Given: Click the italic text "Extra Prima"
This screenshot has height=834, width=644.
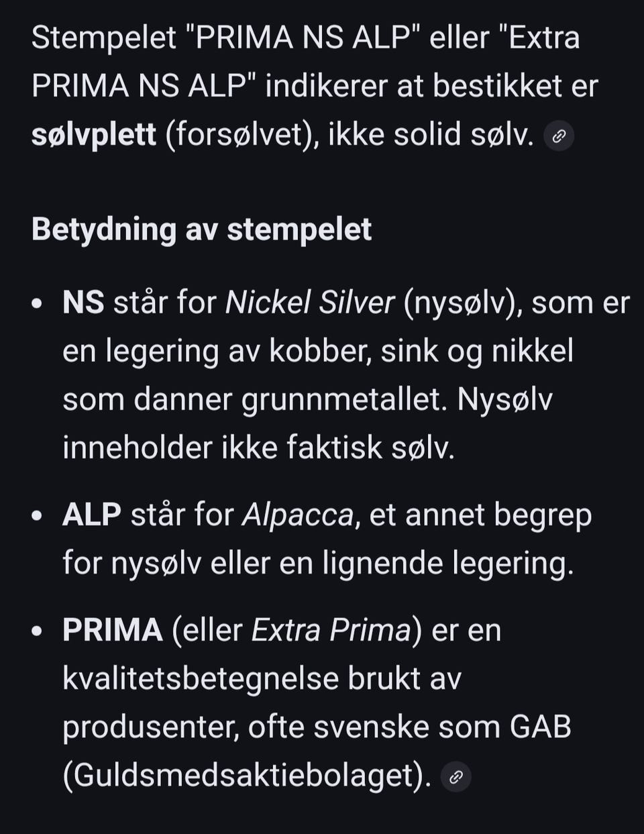Looking at the screenshot, I should tap(331, 630).
